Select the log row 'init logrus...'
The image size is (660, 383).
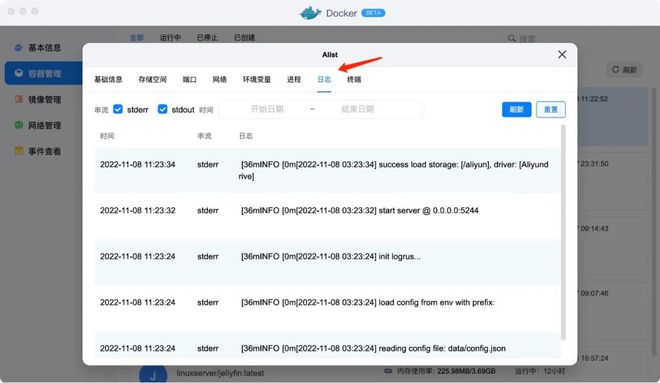point(327,262)
